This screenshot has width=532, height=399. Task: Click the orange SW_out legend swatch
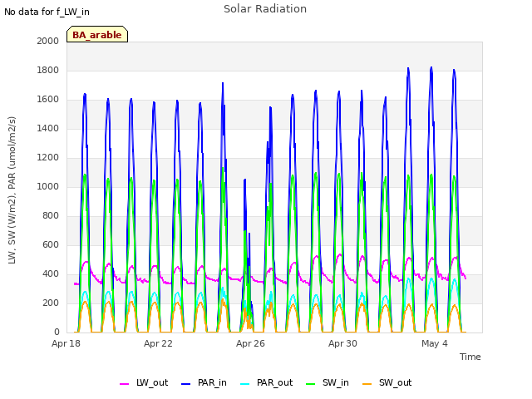tap(367, 384)
